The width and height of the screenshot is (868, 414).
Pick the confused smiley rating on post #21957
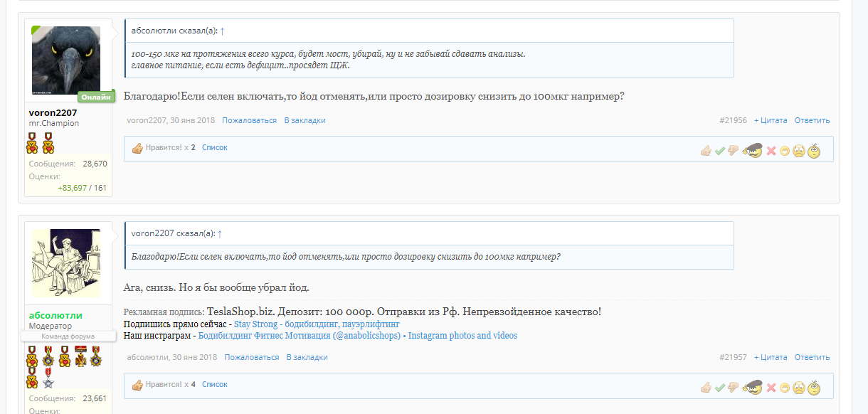tap(814, 387)
